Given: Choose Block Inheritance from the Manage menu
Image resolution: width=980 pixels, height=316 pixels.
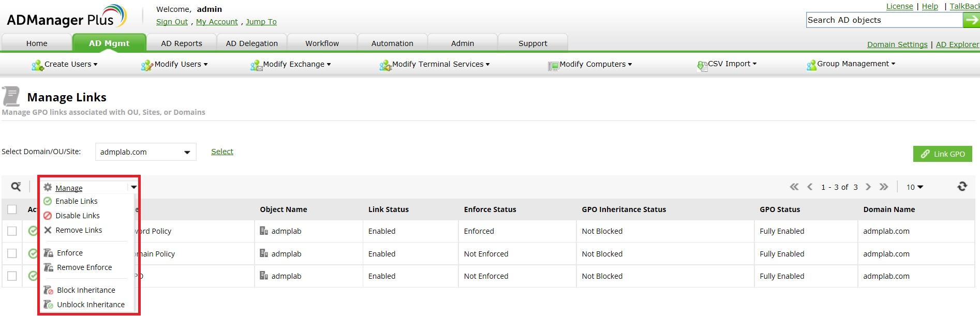Looking at the screenshot, I should coord(86,290).
